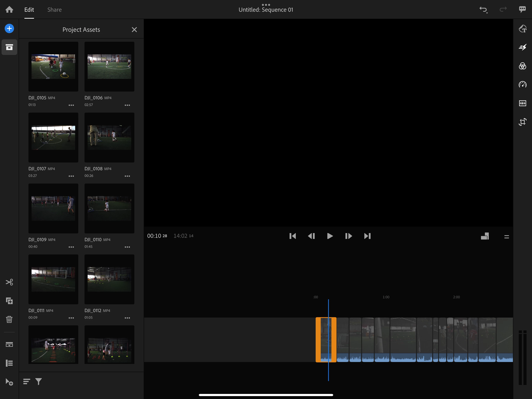Select the scissors split tool
Screen dimensions: 532x399
click(x=9, y=282)
